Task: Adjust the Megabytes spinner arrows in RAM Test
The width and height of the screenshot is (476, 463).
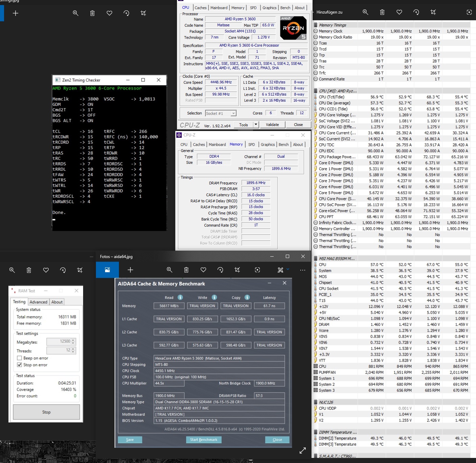Action: [73, 341]
